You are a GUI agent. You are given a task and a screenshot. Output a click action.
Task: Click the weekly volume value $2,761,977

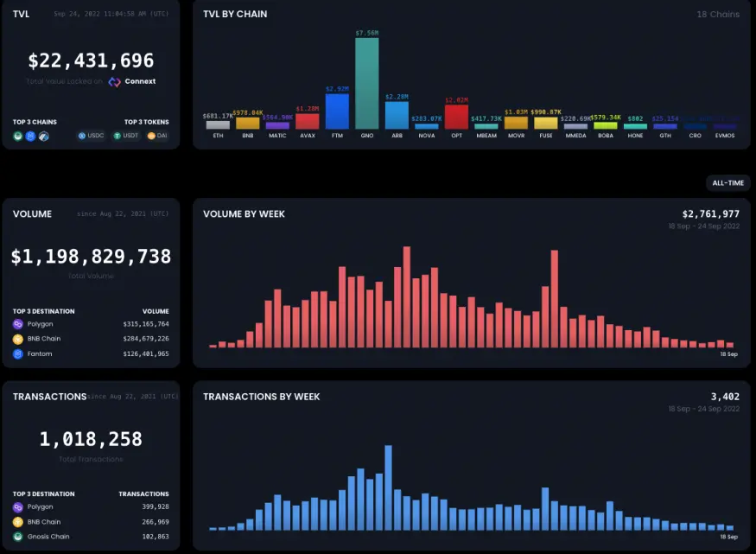(711, 214)
